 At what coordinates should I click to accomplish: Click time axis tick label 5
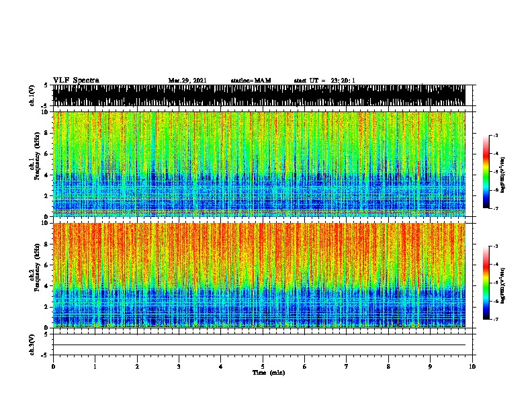pos(263,367)
